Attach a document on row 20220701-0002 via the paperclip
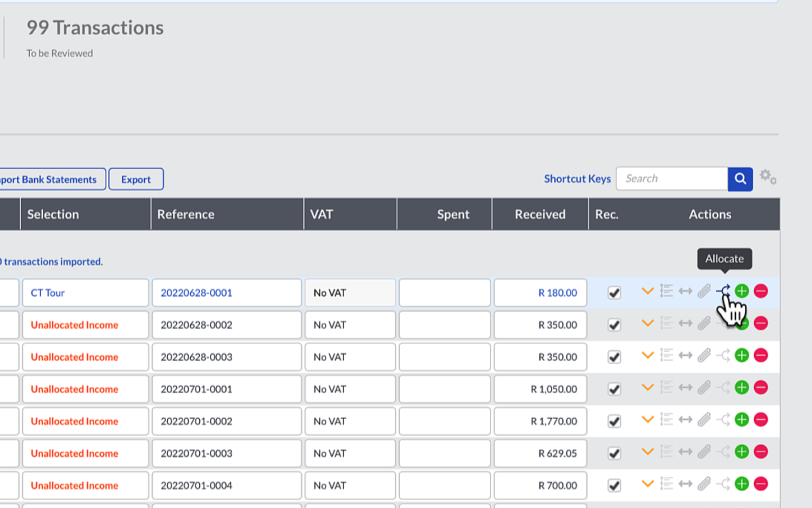The width and height of the screenshot is (812, 508). [x=704, y=419]
